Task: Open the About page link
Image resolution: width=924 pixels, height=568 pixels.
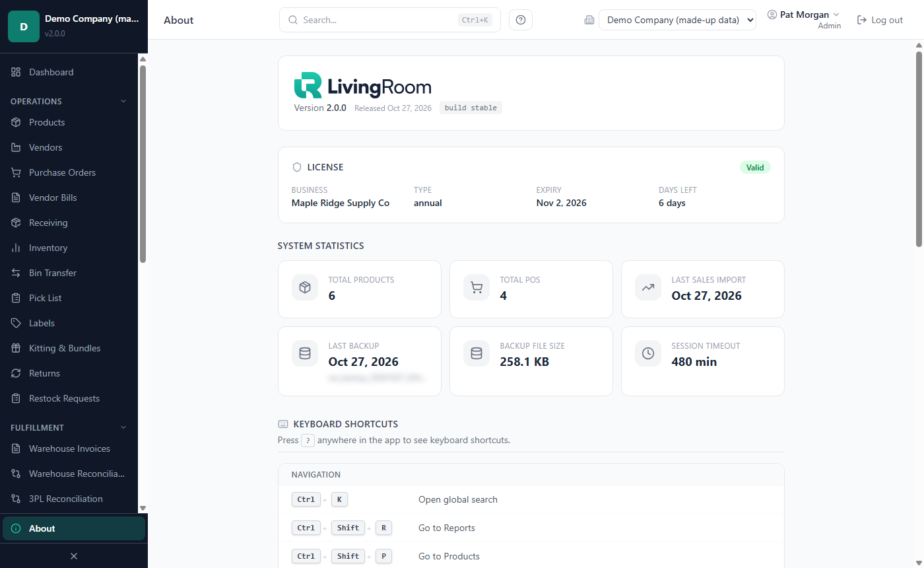Action: pyautogui.click(x=74, y=528)
